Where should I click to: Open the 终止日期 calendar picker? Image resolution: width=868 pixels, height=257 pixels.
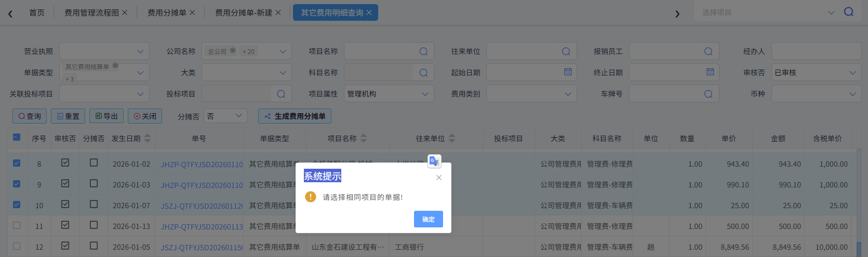(710, 72)
